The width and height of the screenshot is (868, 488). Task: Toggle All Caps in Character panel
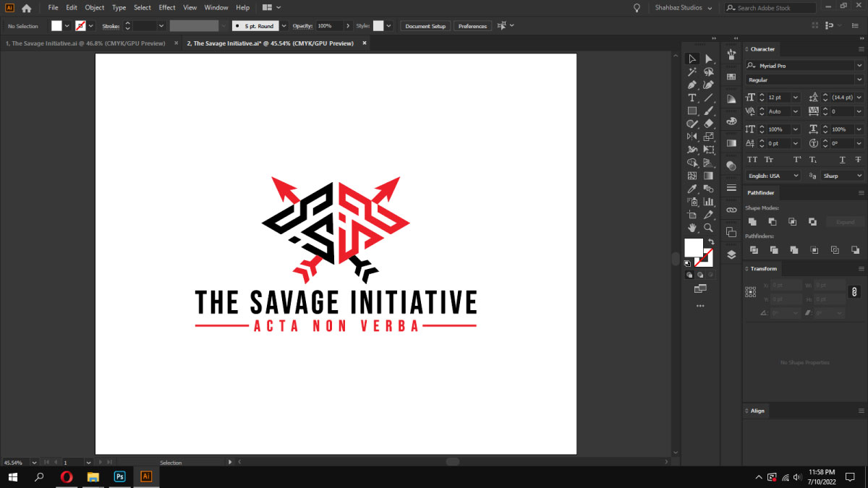(x=753, y=159)
